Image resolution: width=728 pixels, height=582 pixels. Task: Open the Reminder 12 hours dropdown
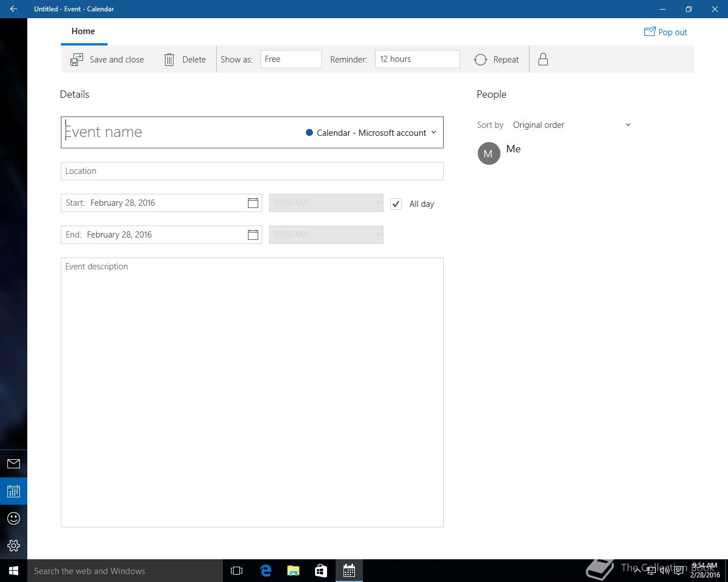[417, 59]
